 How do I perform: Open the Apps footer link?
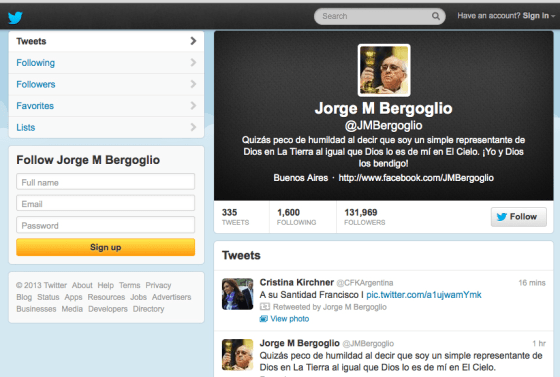pos(73,297)
